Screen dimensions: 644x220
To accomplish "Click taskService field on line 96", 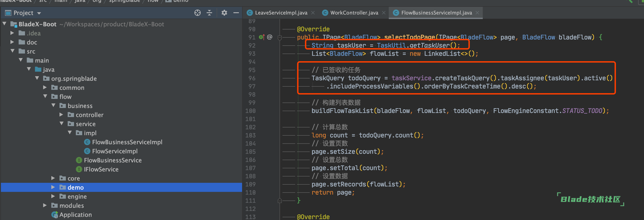I will coord(411,78).
